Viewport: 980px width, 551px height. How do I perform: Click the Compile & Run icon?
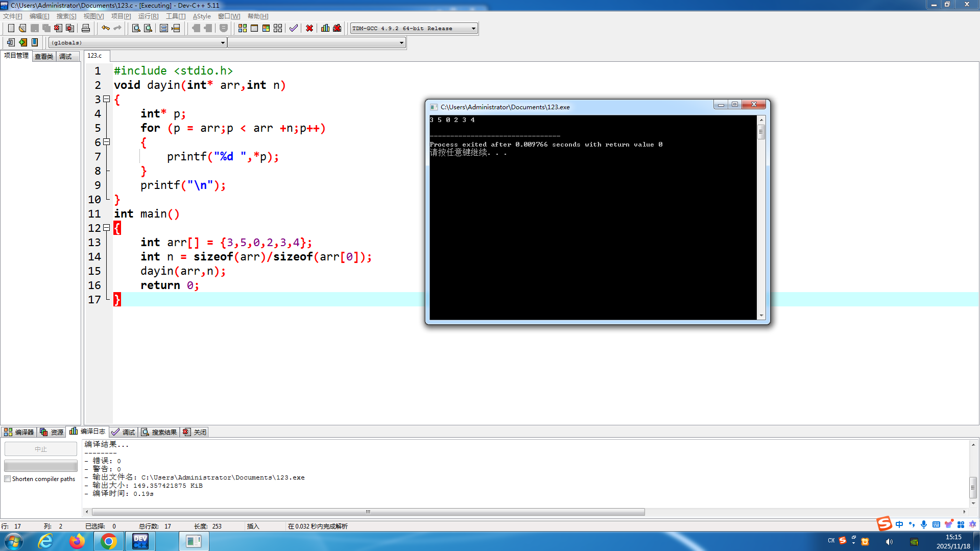(266, 28)
